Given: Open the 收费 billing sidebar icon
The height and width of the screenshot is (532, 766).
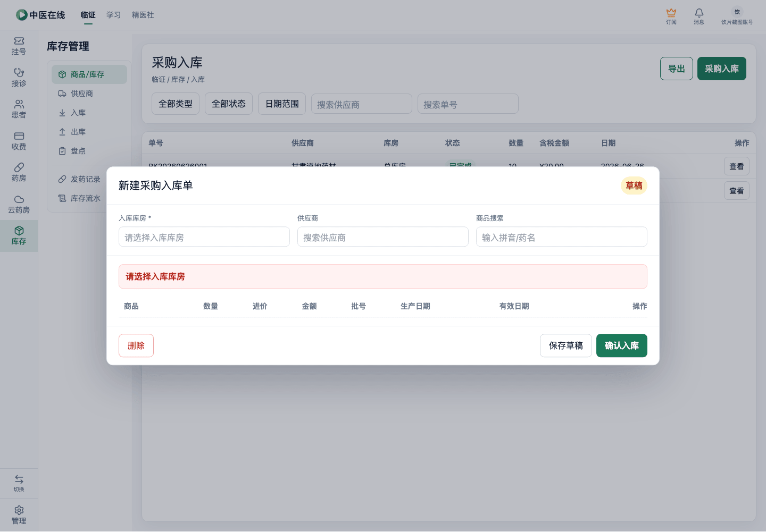Looking at the screenshot, I should coord(19,141).
